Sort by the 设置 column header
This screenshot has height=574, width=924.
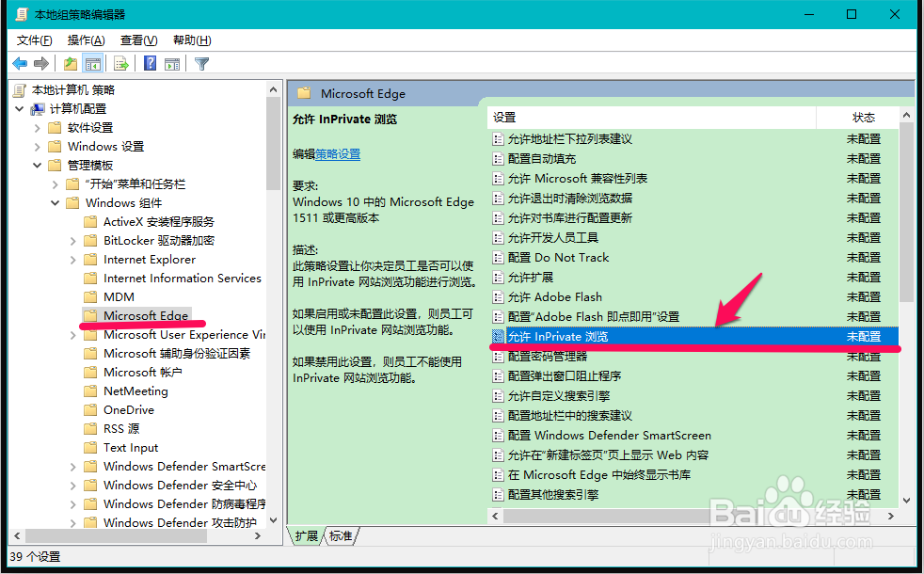point(652,118)
